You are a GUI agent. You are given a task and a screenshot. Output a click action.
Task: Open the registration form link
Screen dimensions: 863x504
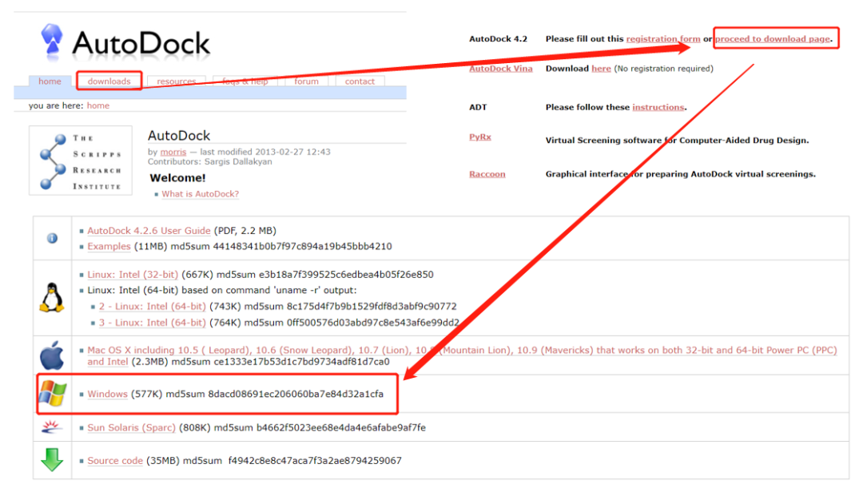pyautogui.click(x=663, y=38)
